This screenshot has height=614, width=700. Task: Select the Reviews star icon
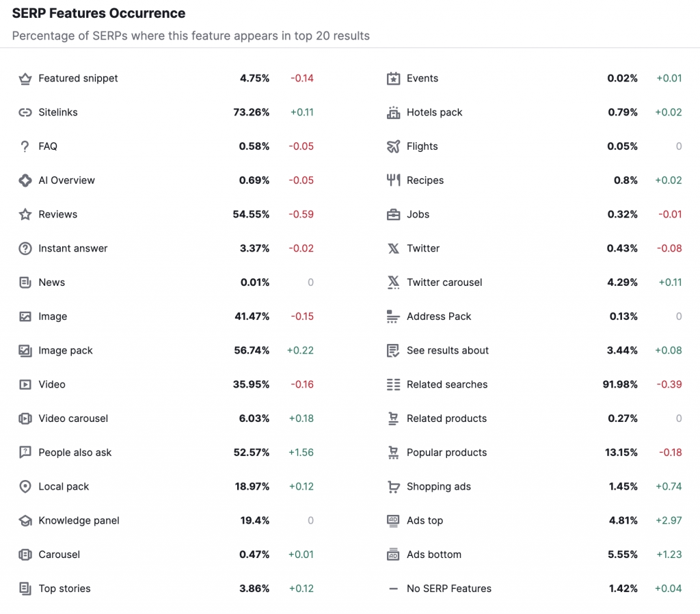coord(25,214)
